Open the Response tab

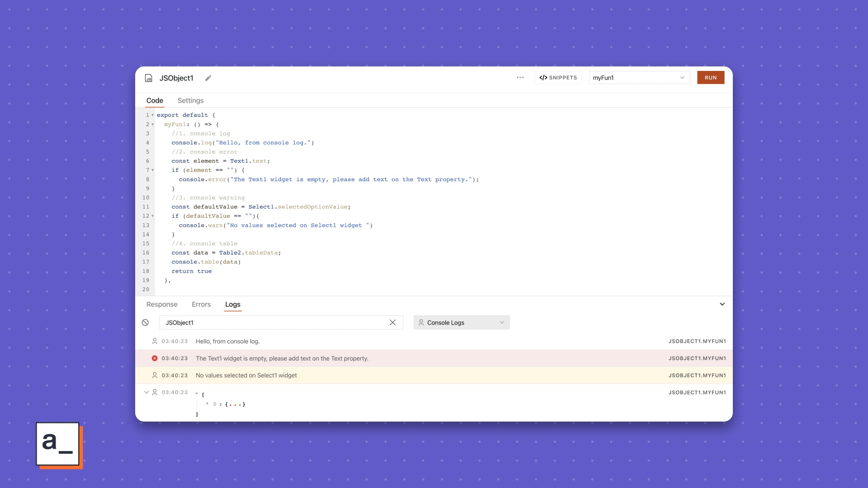[x=162, y=305]
